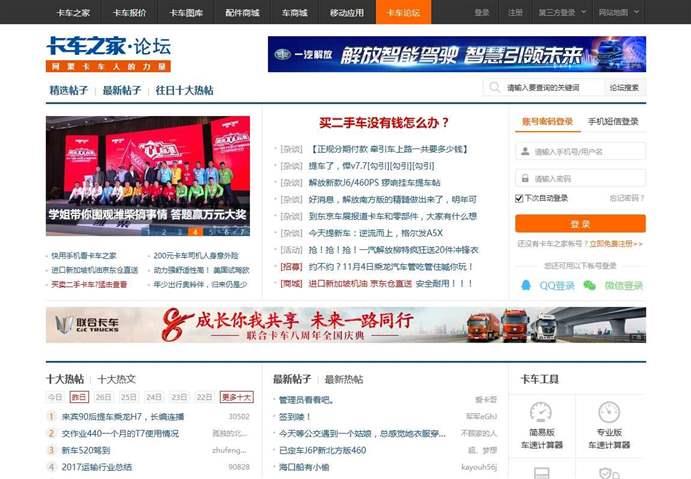
Task: Switch to 账号密码登录 tab
Action: pos(547,122)
